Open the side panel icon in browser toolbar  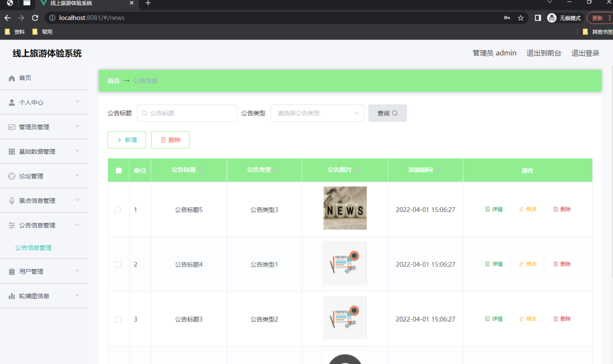coord(538,18)
